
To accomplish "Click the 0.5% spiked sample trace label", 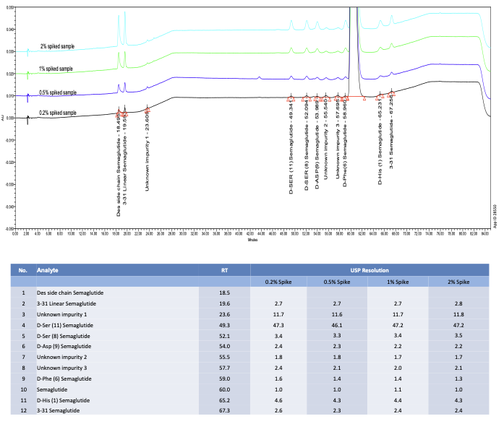I will tap(58, 92).
